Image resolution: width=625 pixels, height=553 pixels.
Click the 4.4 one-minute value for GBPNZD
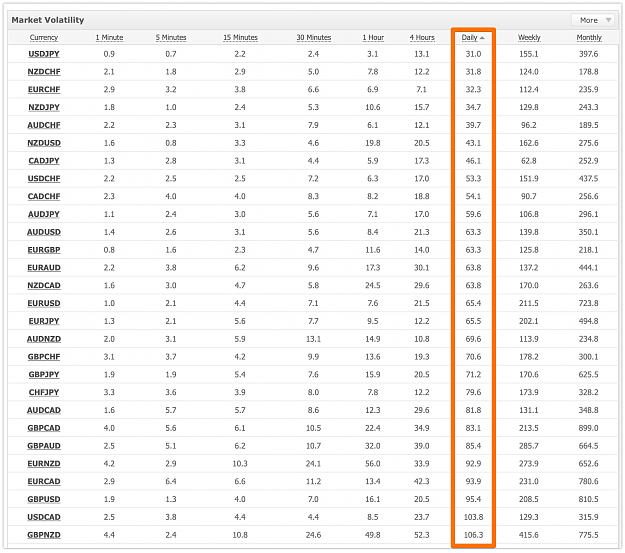click(x=109, y=535)
